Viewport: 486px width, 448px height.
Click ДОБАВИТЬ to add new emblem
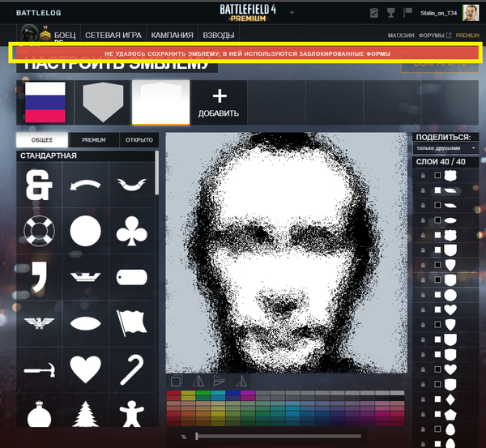pos(219,102)
